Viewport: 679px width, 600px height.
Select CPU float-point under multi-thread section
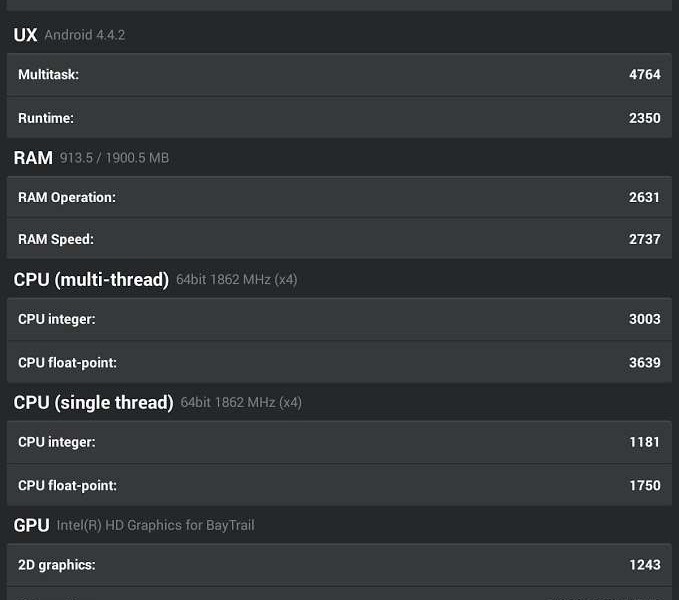(339, 362)
